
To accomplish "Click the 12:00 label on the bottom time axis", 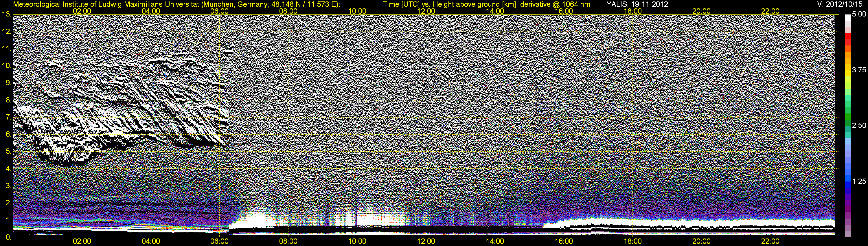I will click(x=426, y=242).
